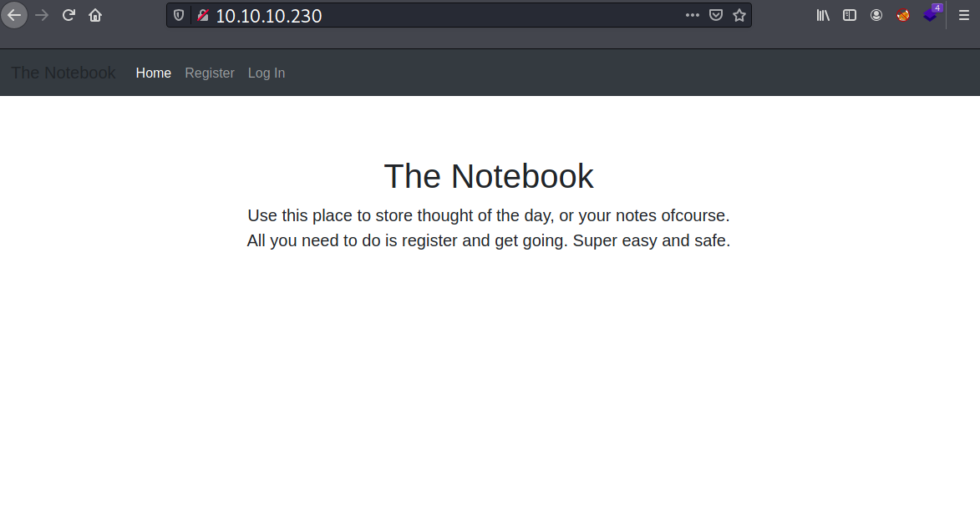The width and height of the screenshot is (980, 510).
Task: Open tracking protection shield icon
Action: coord(179,15)
